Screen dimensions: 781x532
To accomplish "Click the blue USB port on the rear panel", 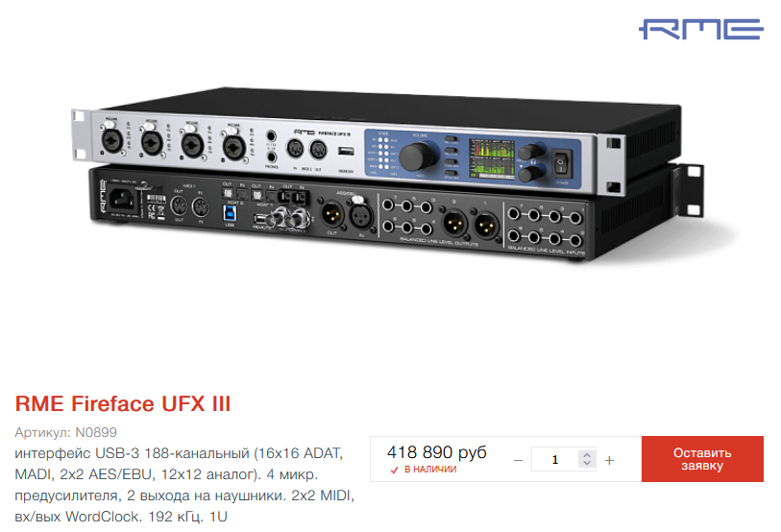I will [x=230, y=212].
